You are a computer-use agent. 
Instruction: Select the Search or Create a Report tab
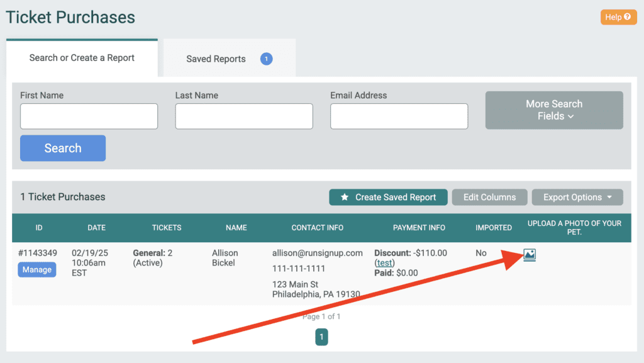tap(82, 58)
